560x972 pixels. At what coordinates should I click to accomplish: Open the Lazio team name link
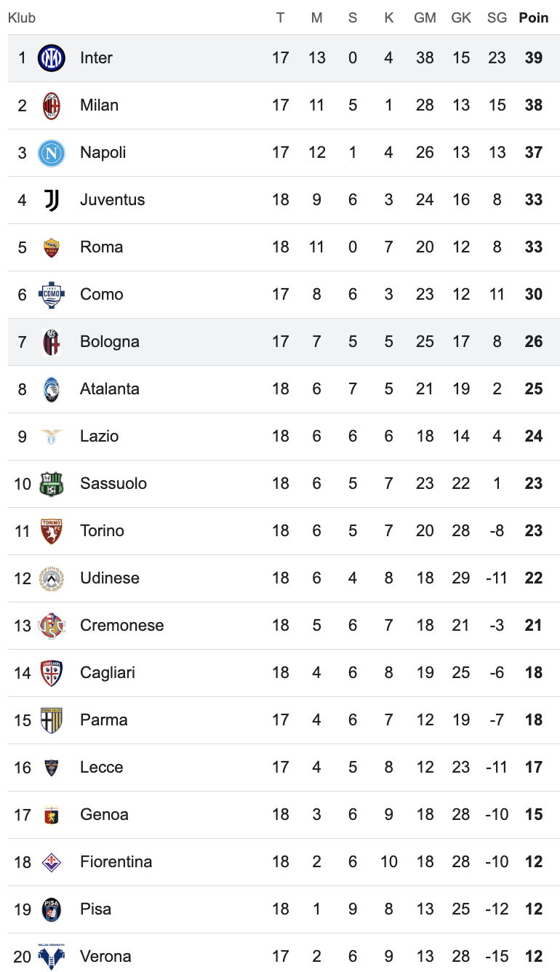(99, 437)
